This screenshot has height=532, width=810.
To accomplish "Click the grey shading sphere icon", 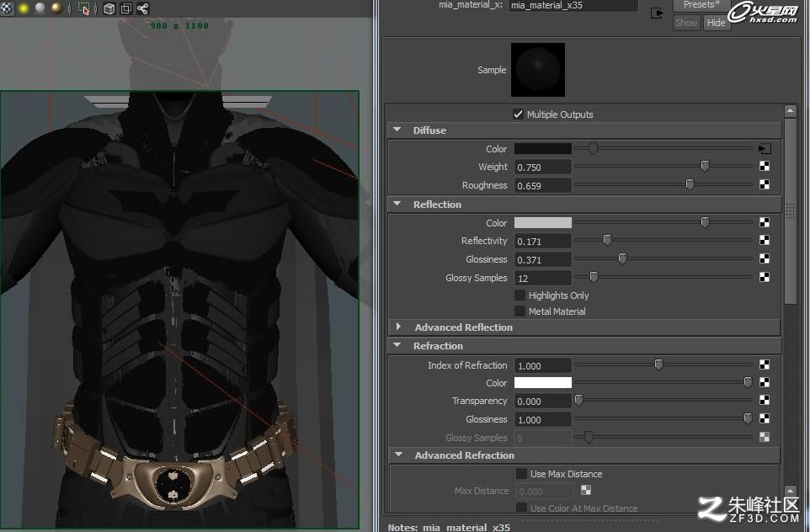I will click(x=40, y=8).
